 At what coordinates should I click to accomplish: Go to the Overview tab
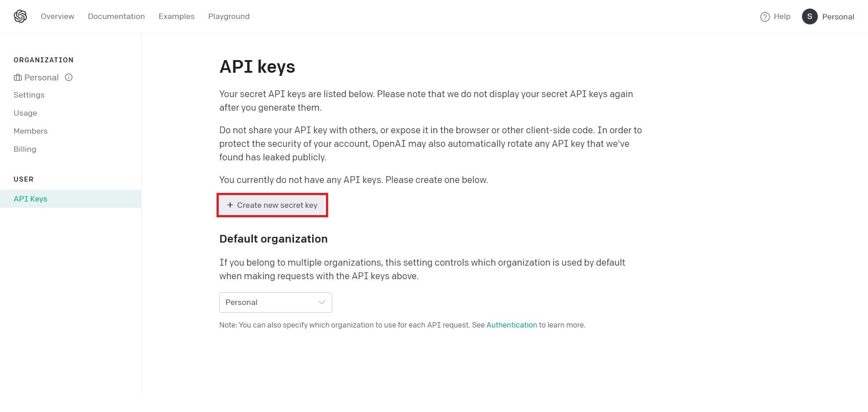pyautogui.click(x=57, y=17)
